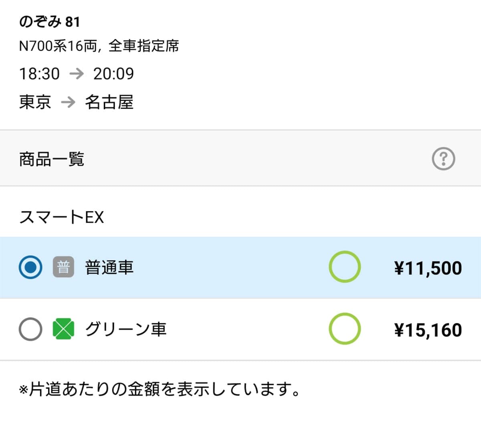Click the arrow between 18:30 and 20:09
Screen dimensions: 481x448
pyautogui.click(x=76, y=73)
